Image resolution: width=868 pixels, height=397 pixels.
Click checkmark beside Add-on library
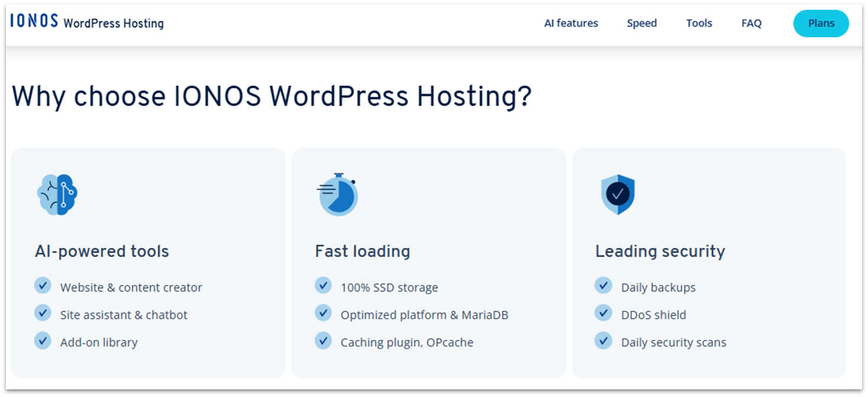coord(43,340)
